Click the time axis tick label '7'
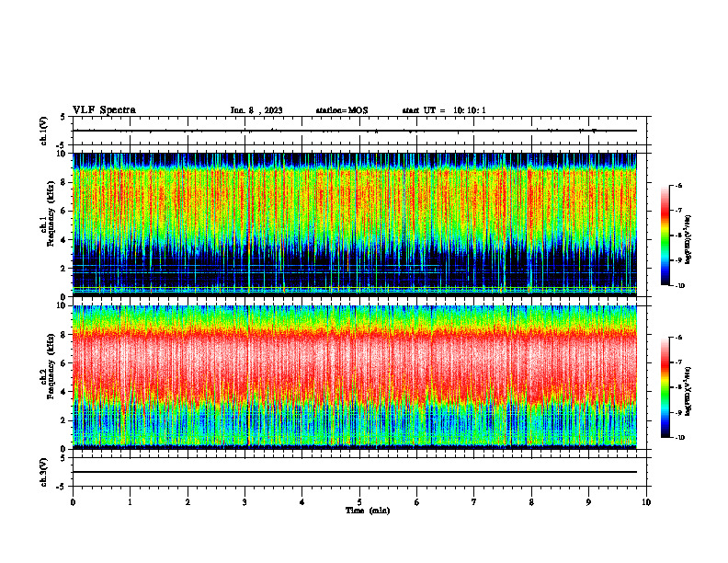728x563 pixels. point(474,502)
